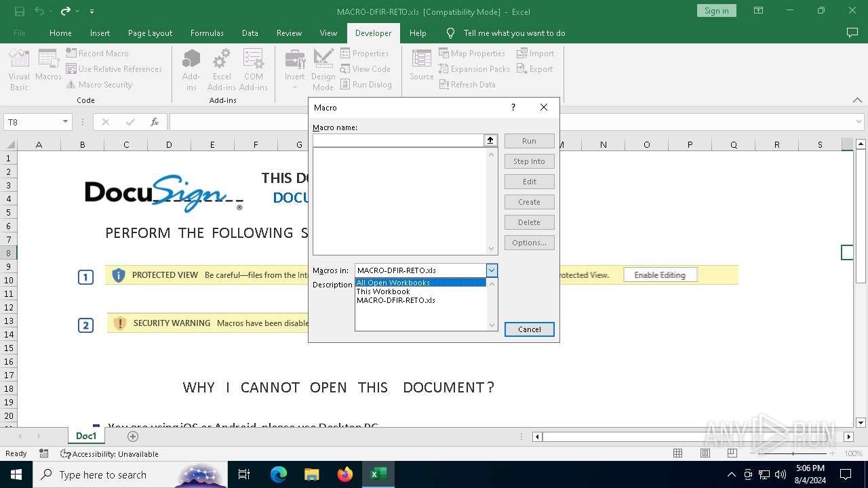Expand the Name Box dropdown

tap(66, 122)
